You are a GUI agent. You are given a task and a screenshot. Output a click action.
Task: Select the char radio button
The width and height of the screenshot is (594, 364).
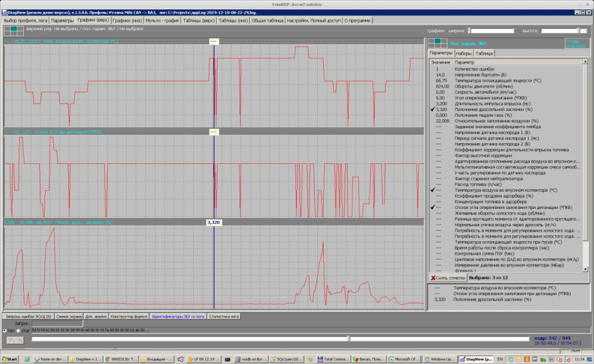point(18,330)
